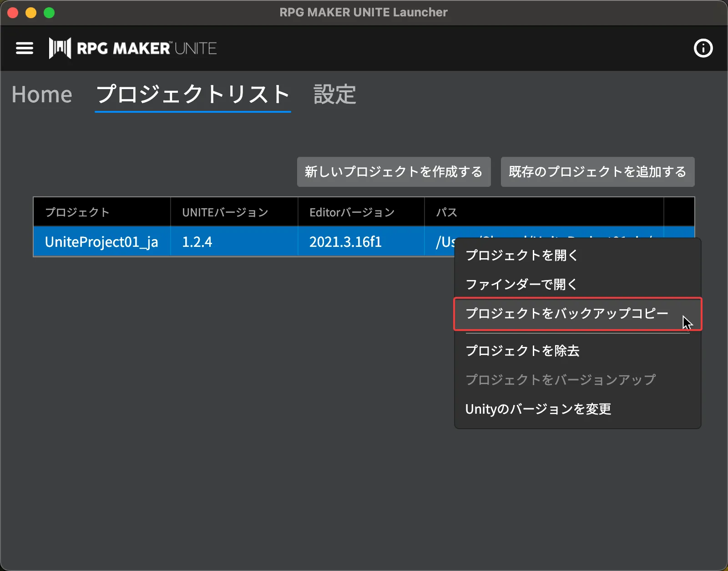Click the UNITEバージョン column header

point(225,212)
